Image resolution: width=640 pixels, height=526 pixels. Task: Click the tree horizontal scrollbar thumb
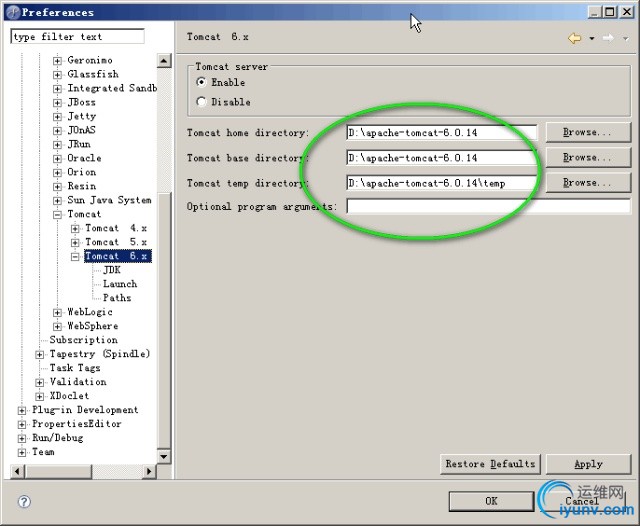[58, 471]
